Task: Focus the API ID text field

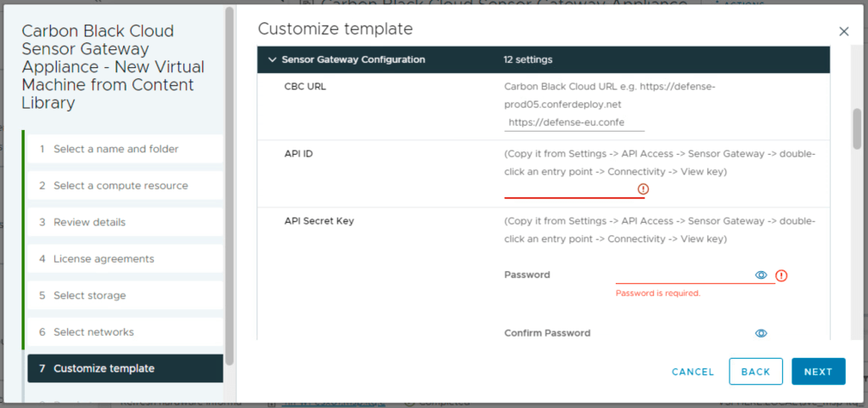Action: tap(569, 189)
